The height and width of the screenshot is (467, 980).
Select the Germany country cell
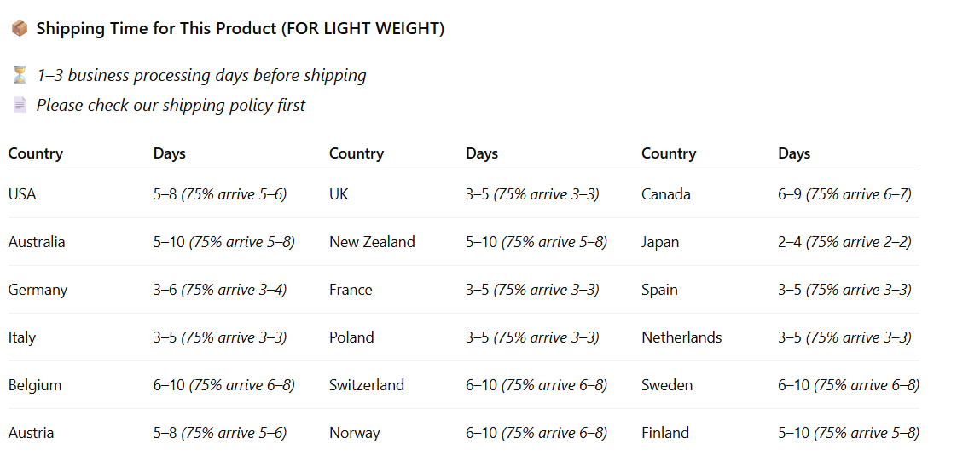tap(38, 290)
